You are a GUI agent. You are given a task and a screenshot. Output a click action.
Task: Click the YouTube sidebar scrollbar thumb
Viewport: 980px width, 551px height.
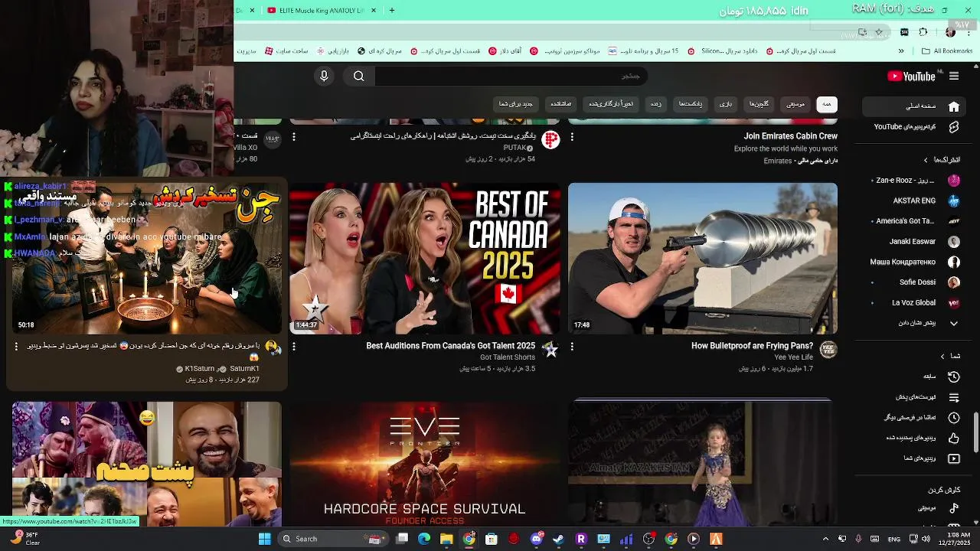975,432
